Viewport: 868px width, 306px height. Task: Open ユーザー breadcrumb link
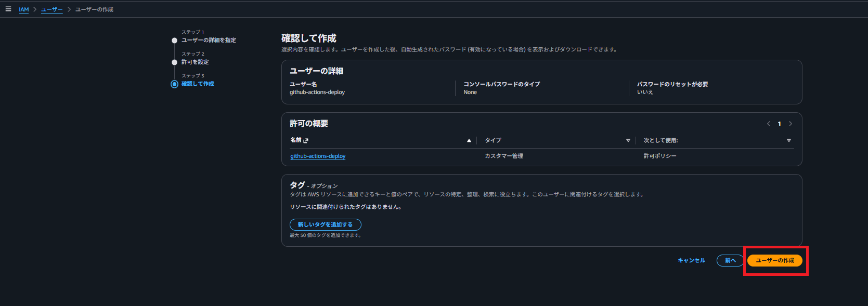pos(52,9)
